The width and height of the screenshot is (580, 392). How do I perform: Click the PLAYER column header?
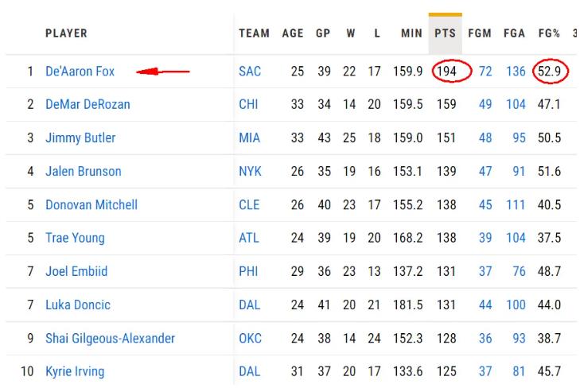click(x=66, y=34)
